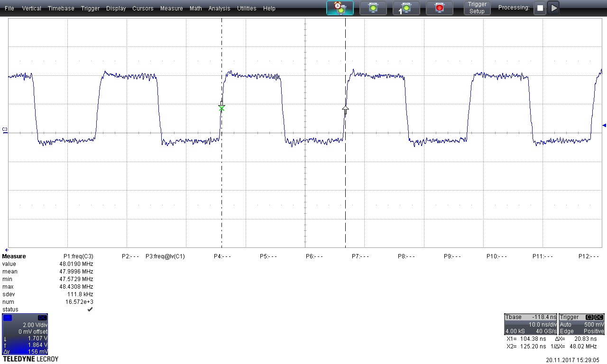Click the value 48.0190 MHz reading
The width and height of the screenshot is (607, 364).
(x=76, y=264)
